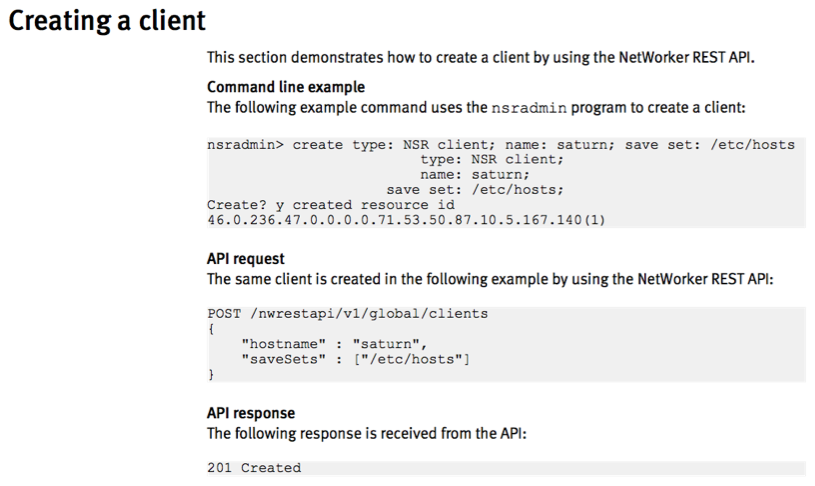Click the closing brace of JSON body

[x=211, y=374]
